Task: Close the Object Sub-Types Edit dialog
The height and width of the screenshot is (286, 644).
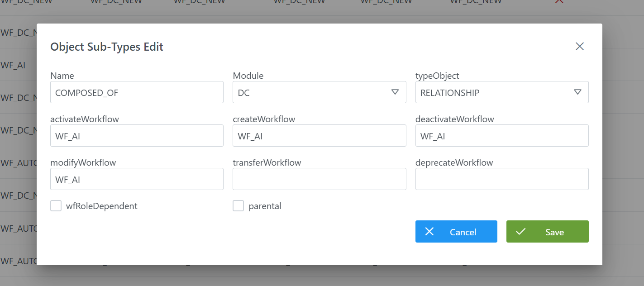Action: coord(579,46)
